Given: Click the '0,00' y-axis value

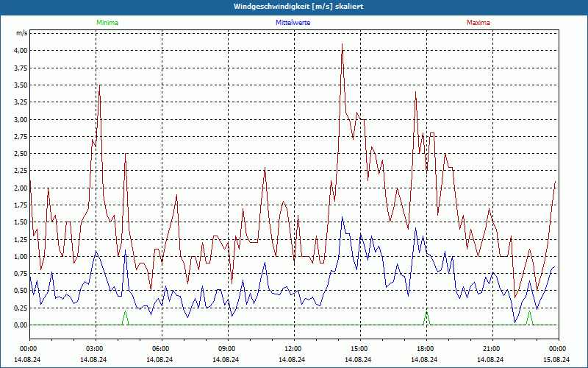Looking at the screenshot, I should (21, 325).
